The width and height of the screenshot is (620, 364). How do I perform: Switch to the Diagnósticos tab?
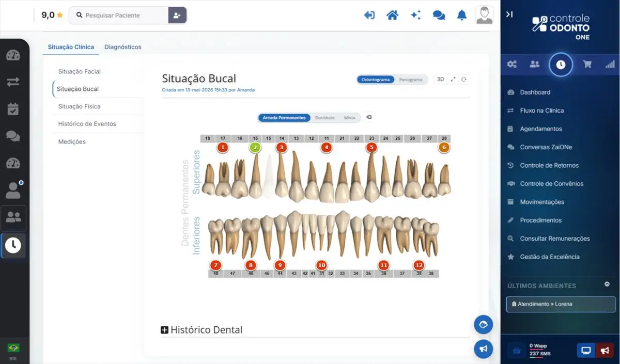point(123,47)
